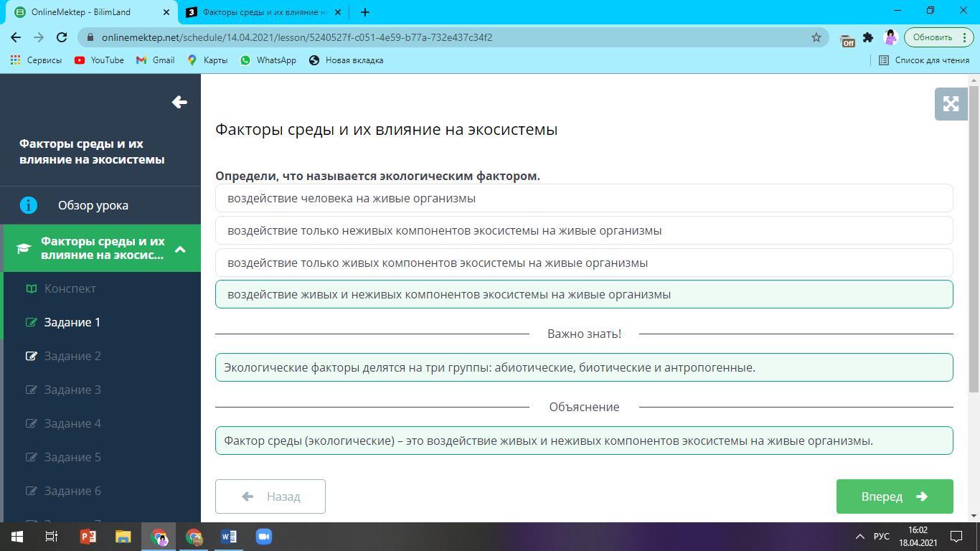The width and height of the screenshot is (980, 551).
Task: Toggle fullscreen with the expand icon
Action: click(x=951, y=104)
